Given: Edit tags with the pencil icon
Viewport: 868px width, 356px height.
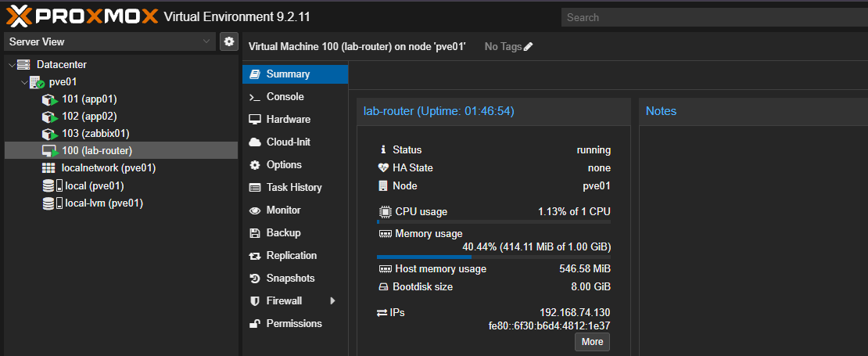Looking at the screenshot, I should pos(528,47).
